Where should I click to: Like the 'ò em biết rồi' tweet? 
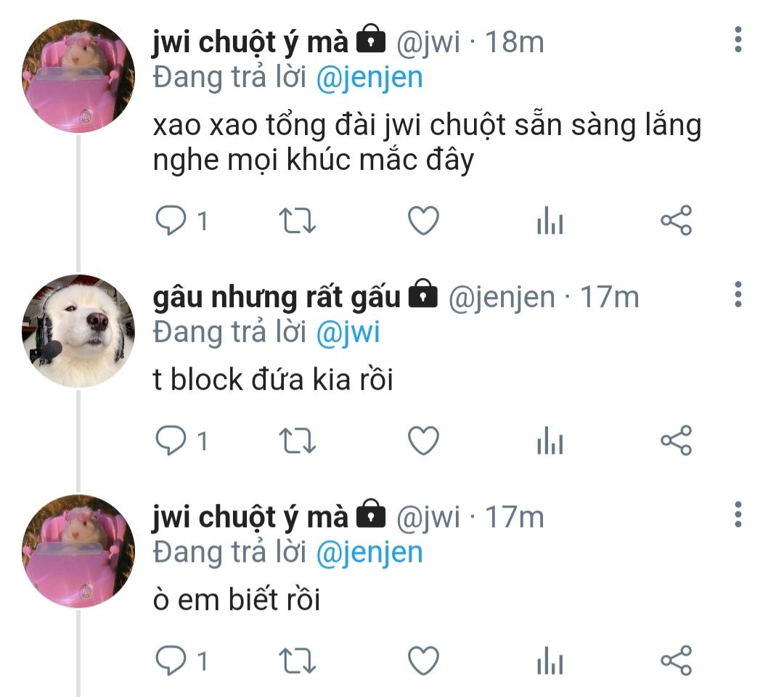423,661
